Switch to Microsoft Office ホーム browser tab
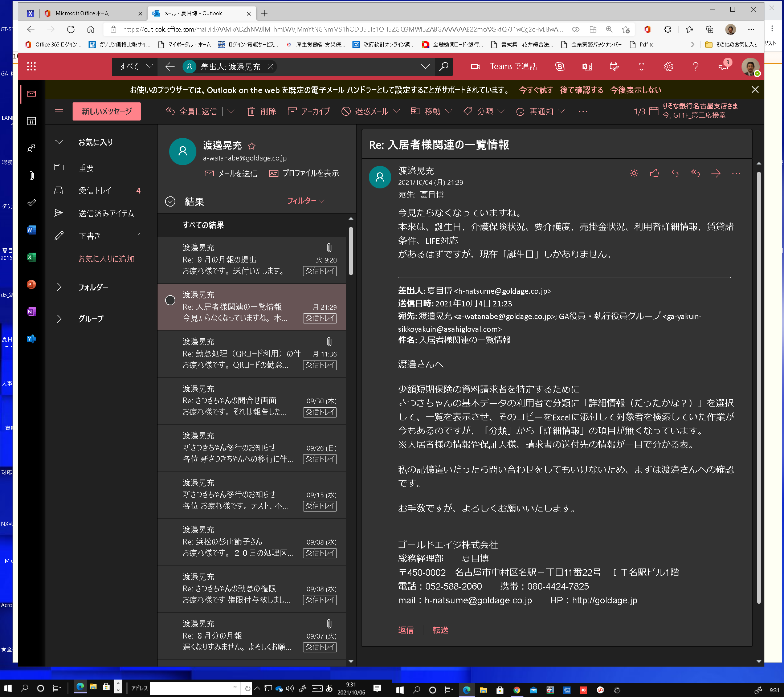This screenshot has height=697, width=784. [x=82, y=13]
